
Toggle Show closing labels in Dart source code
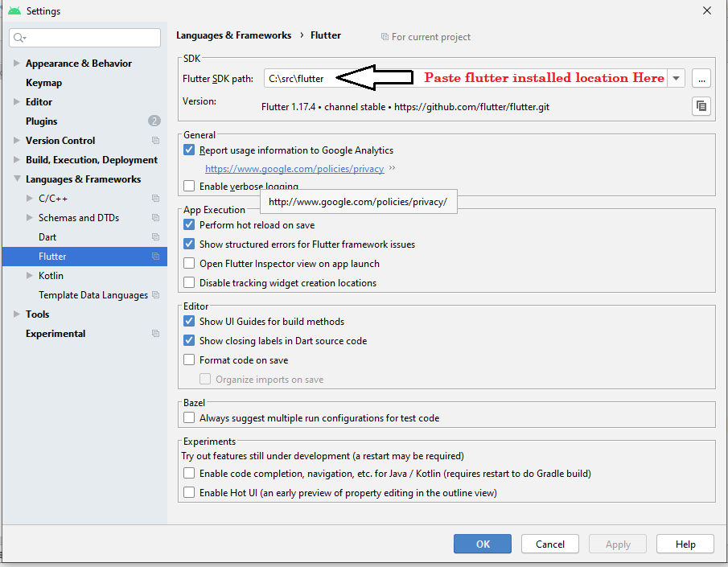tap(189, 340)
